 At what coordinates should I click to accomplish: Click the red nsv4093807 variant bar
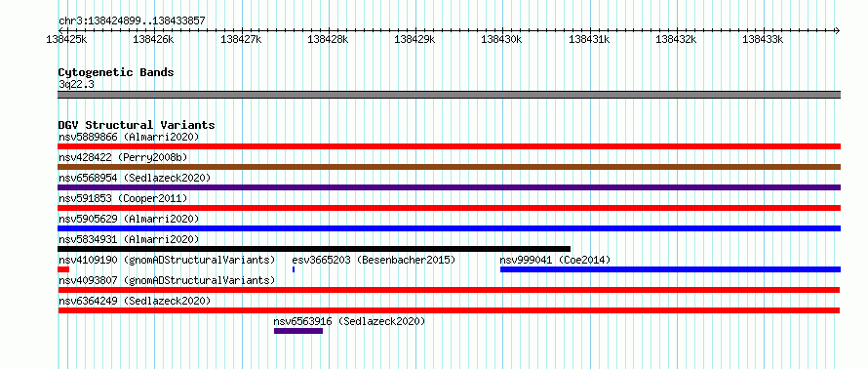[x=449, y=290]
